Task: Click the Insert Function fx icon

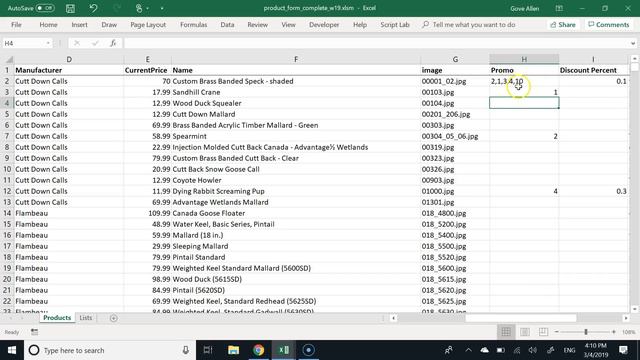Action: [113, 43]
